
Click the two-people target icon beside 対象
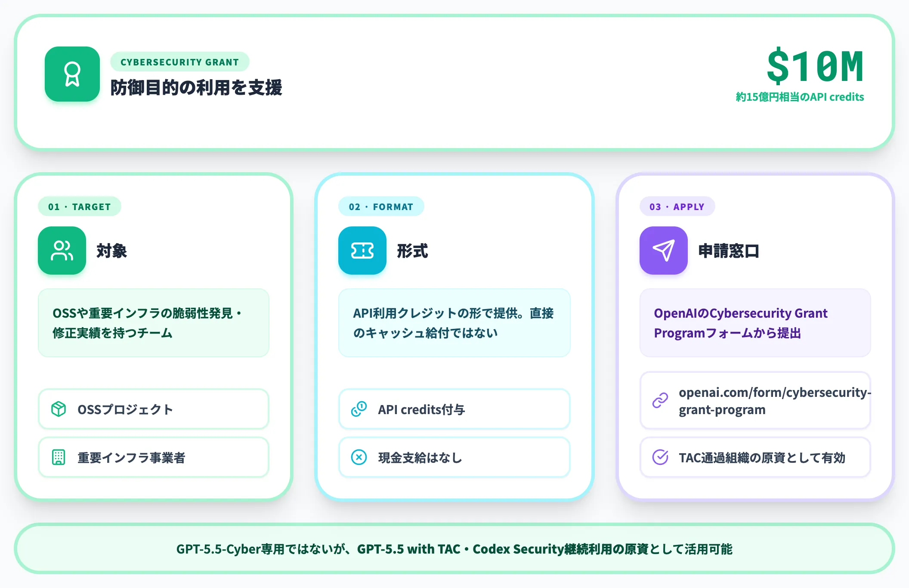pos(62,251)
